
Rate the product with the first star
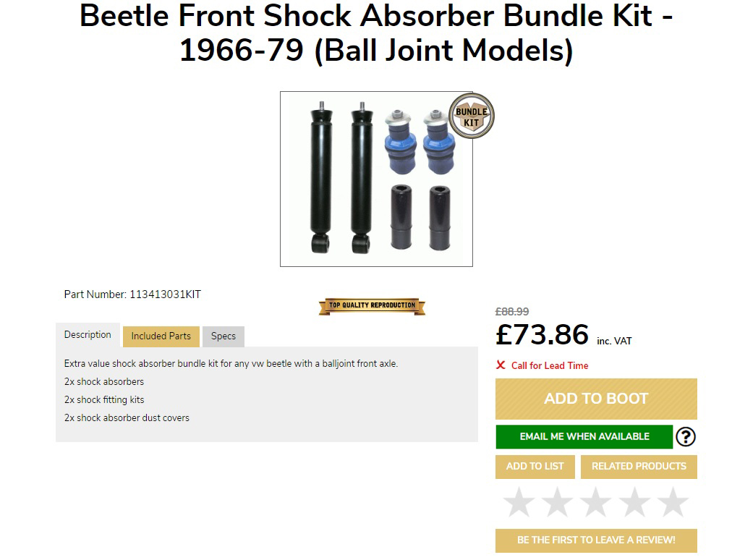click(x=519, y=503)
